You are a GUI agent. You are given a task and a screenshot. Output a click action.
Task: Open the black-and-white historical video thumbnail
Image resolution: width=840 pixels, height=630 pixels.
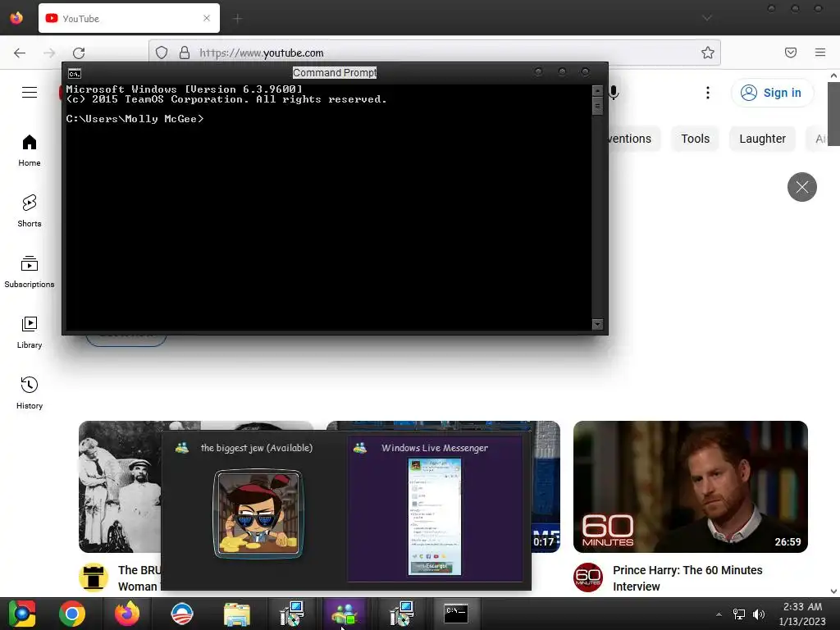tap(120, 486)
